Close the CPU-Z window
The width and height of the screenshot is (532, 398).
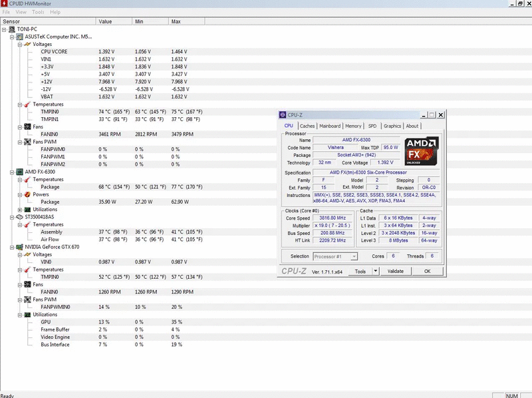[x=441, y=114]
